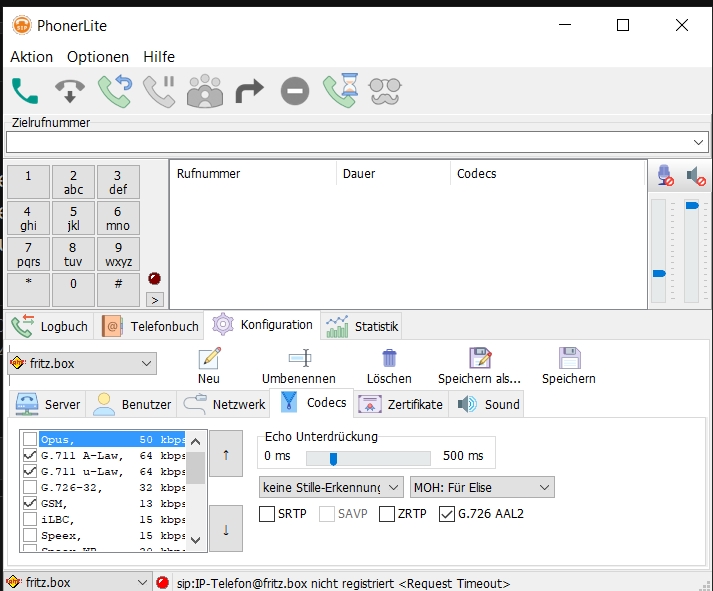The width and height of the screenshot is (713, 591).
Task: Click the green call handset icon
Action: point(25,91)
